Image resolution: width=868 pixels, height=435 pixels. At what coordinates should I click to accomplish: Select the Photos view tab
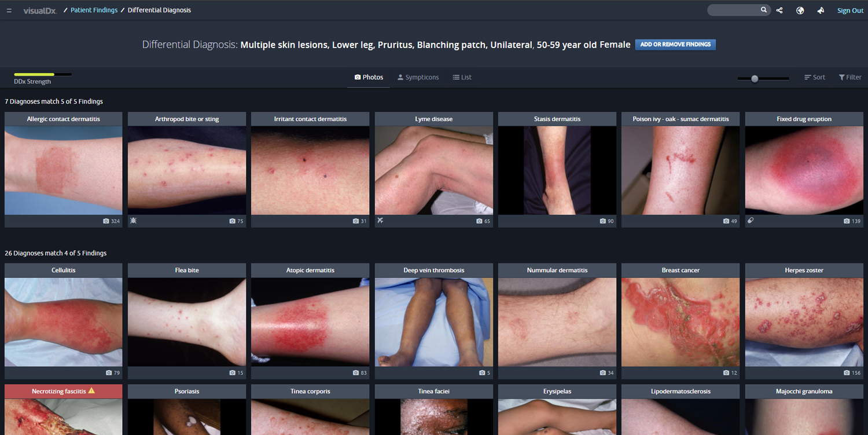click(x=369, y=77)
